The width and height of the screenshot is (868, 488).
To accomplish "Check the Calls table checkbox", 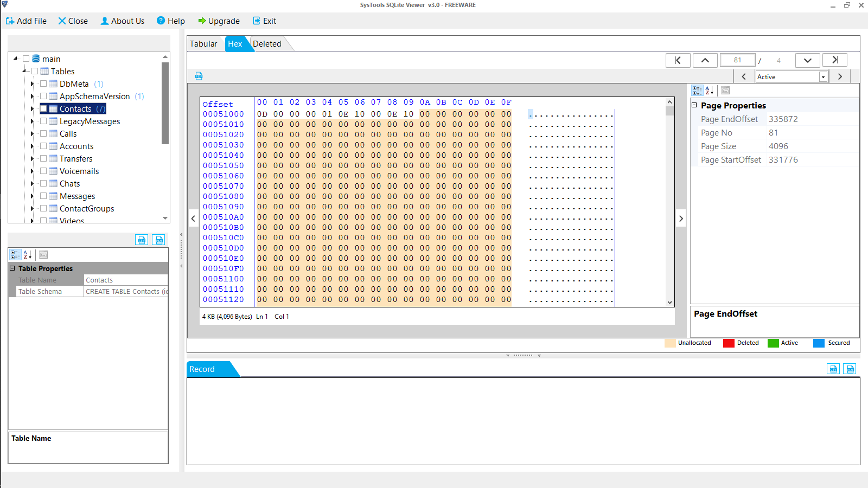I will point(43,133).
